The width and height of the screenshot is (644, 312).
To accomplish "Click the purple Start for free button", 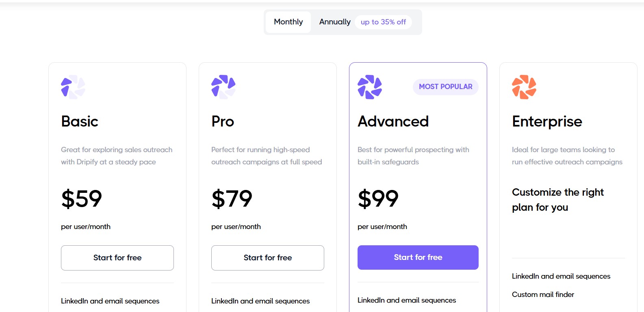I will coord(418,257).
